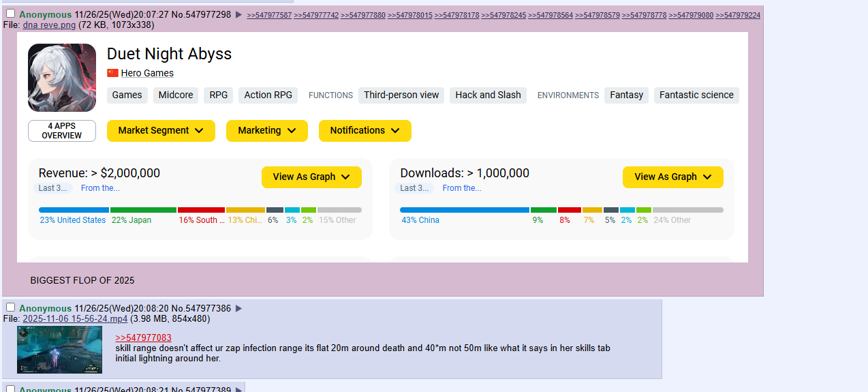The width and height of the screenshot is (868, 392).
Task: Tick the checkbox for post No.547977298
Action: pyautogui.click(x=10, y=14)
